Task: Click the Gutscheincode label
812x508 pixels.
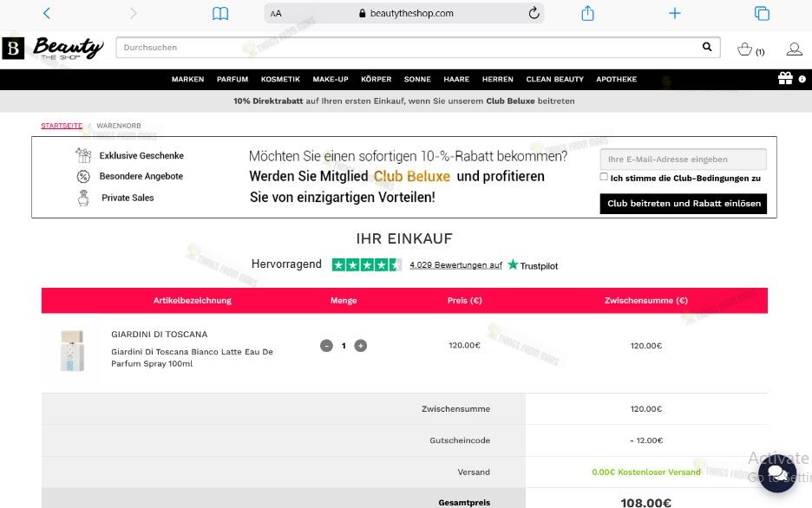Action: coord(459,440)
